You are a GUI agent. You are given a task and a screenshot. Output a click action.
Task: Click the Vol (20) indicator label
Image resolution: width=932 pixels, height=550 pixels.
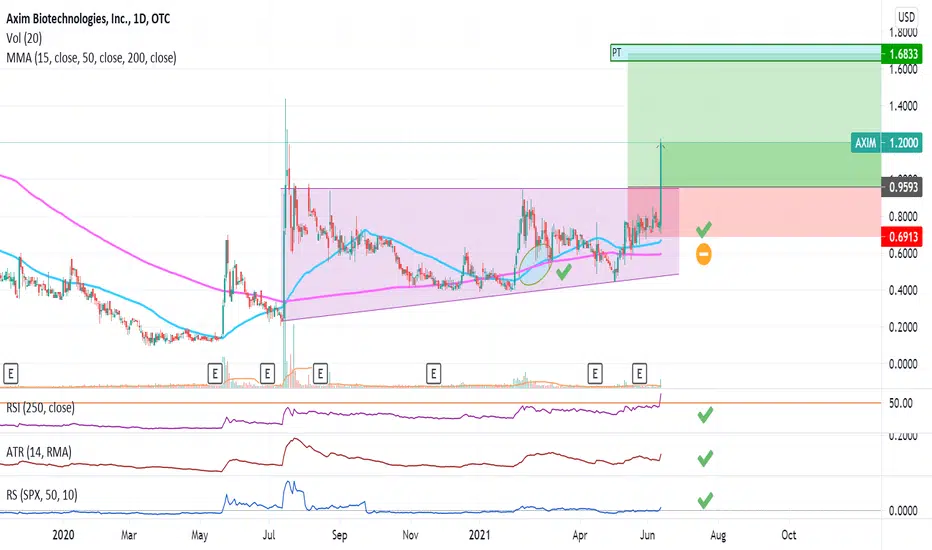[x=24, y=38]
